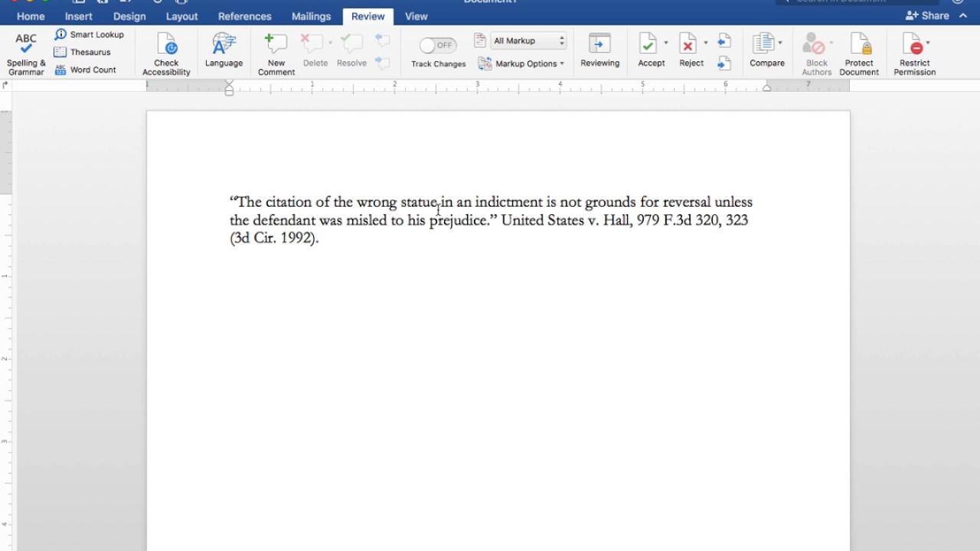Click "United States v. Hall" citation text
The width and height of the screenshot is (980, 551).
(565, 220)
